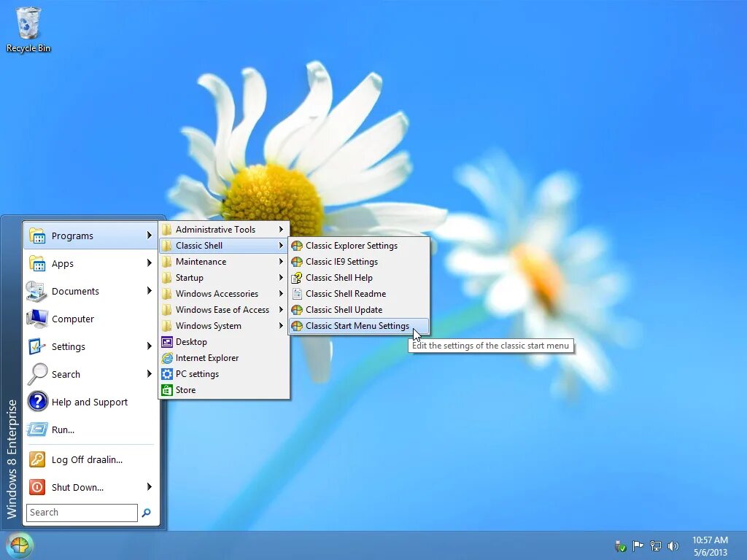Launch the Windows Store

[x=185, y=389]
